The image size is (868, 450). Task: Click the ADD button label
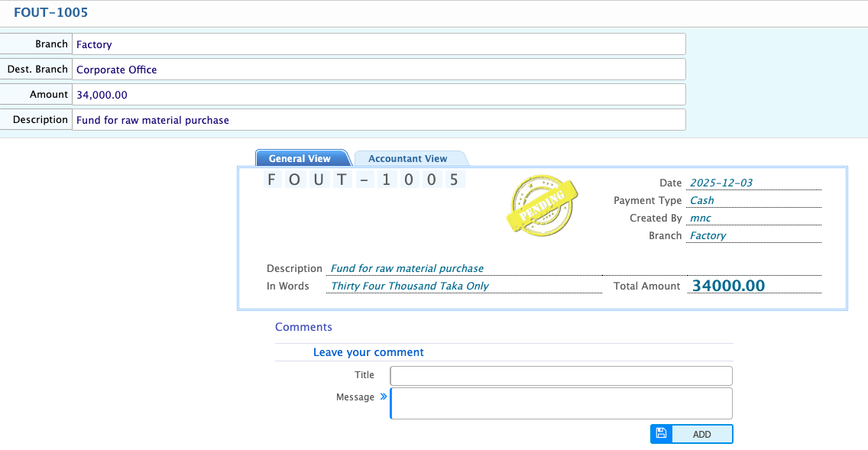(702, 435)
